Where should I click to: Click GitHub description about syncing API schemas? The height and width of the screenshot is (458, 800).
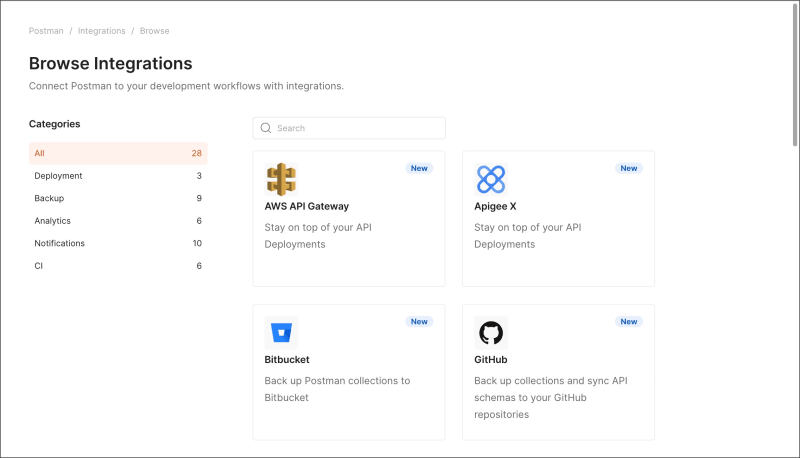click(551, 398)
